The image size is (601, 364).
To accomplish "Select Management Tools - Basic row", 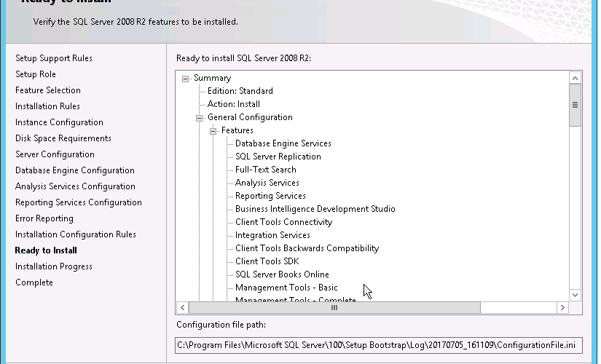I will (286, 288).
